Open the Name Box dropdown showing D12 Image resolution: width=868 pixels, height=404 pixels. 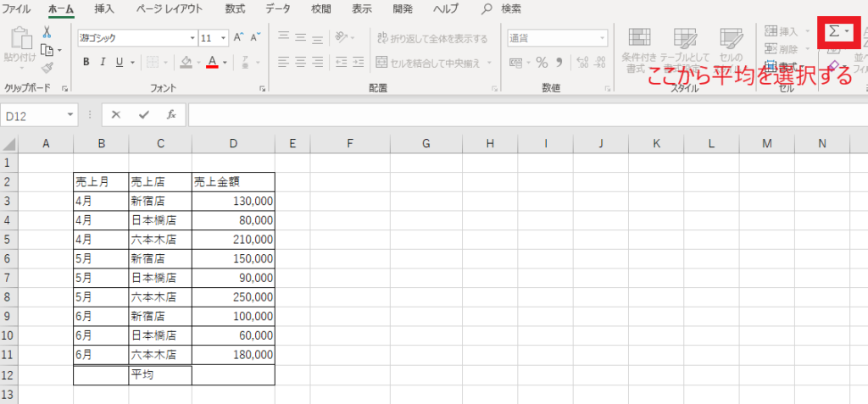coord(70,115)
